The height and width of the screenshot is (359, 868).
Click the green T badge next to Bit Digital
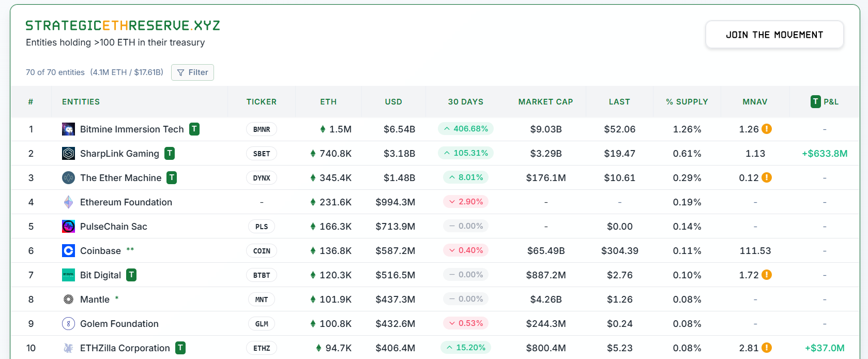132,275
